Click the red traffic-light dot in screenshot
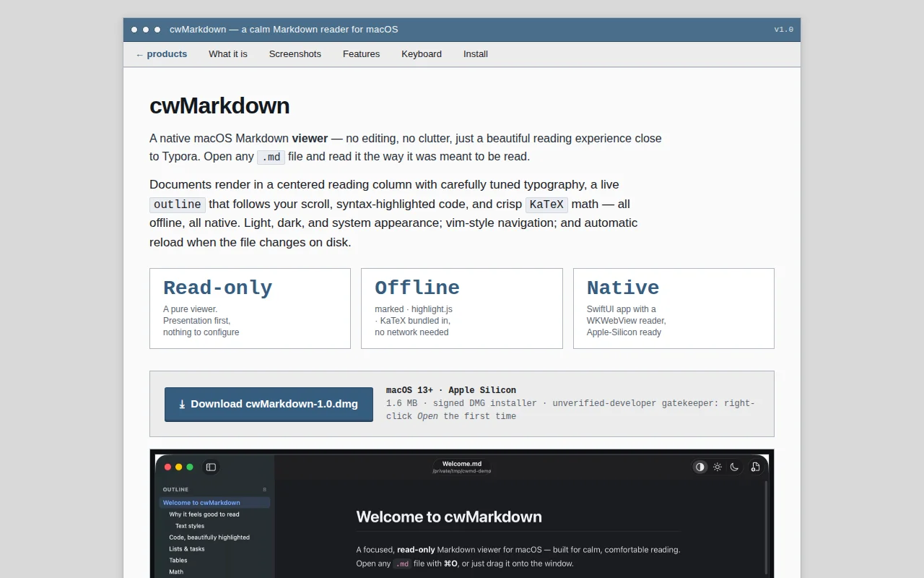This screenshot has height=578, width=924. (x=167, y=467)
